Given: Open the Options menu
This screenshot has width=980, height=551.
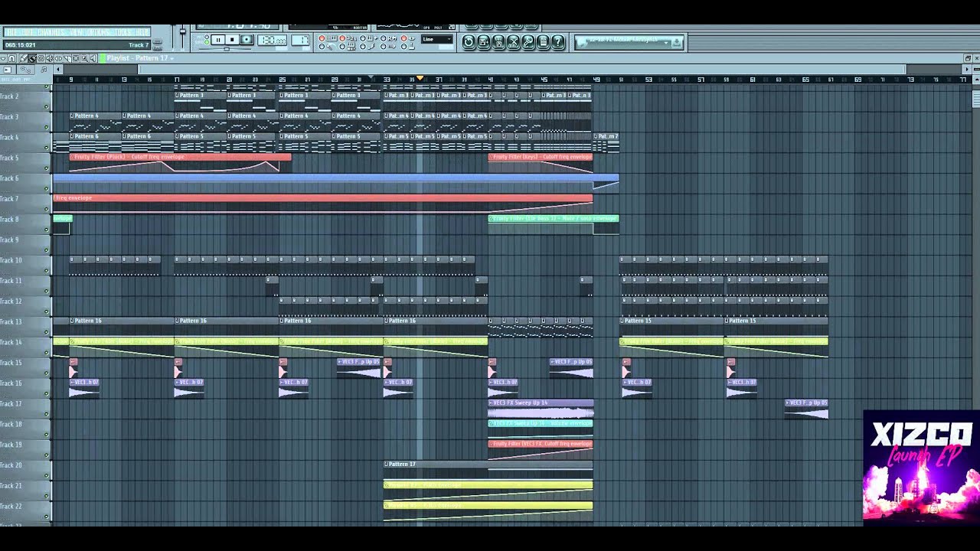Looking at the screenshot, I should click(98, 33).
